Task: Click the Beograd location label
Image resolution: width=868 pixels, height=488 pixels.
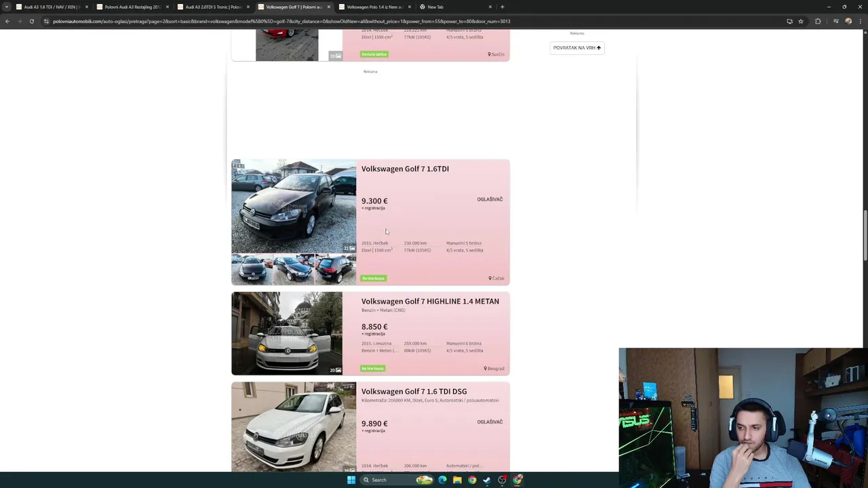Action: click(494, 369)
